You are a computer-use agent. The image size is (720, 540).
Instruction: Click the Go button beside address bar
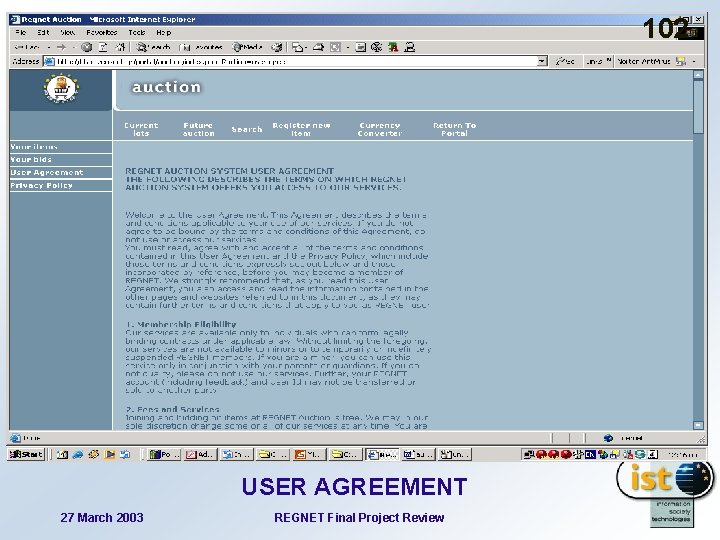pos(565,61)
